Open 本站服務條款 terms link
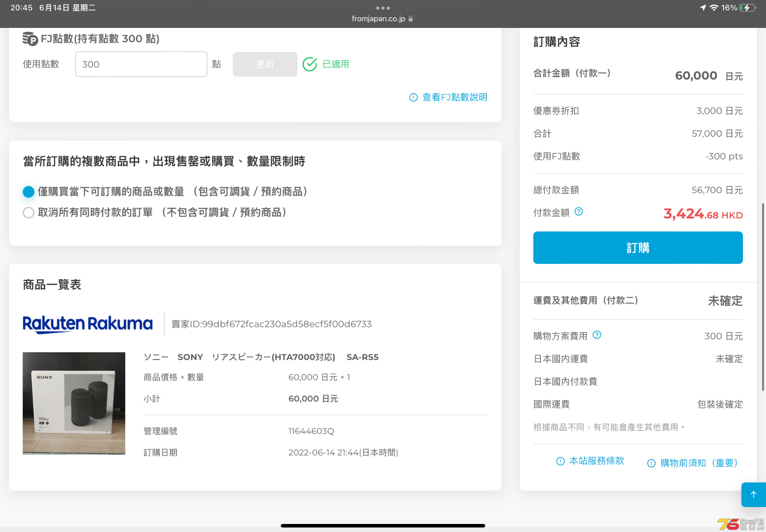The width and height of the screenshot is (766, 532). (597, 461)
